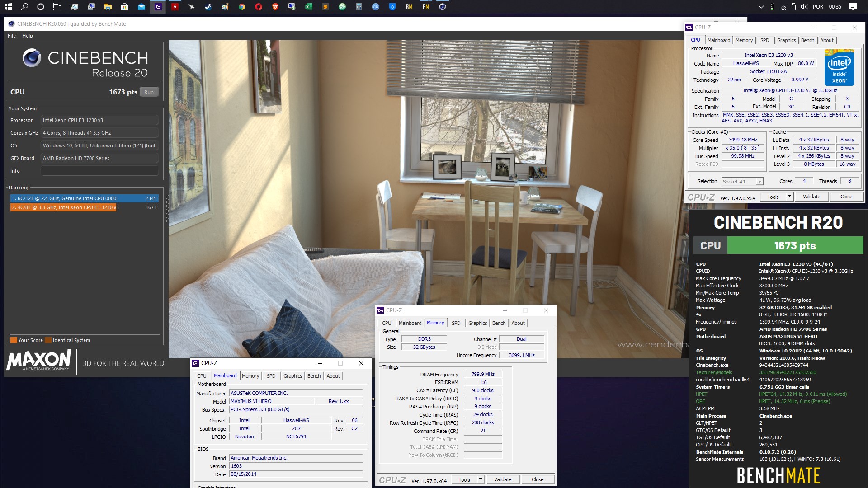Select ranking row 6C/12T Genuine Intel CPU

tap(84, 198)
